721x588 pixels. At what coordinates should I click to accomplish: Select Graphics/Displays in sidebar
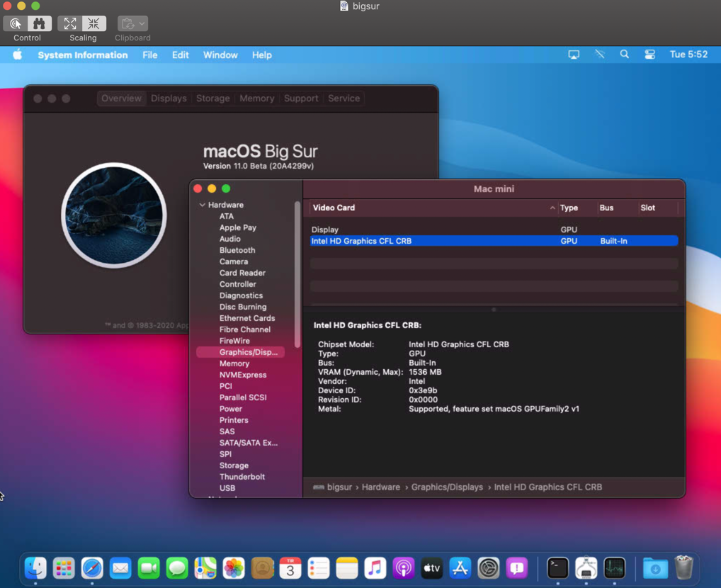click(241, 352)
